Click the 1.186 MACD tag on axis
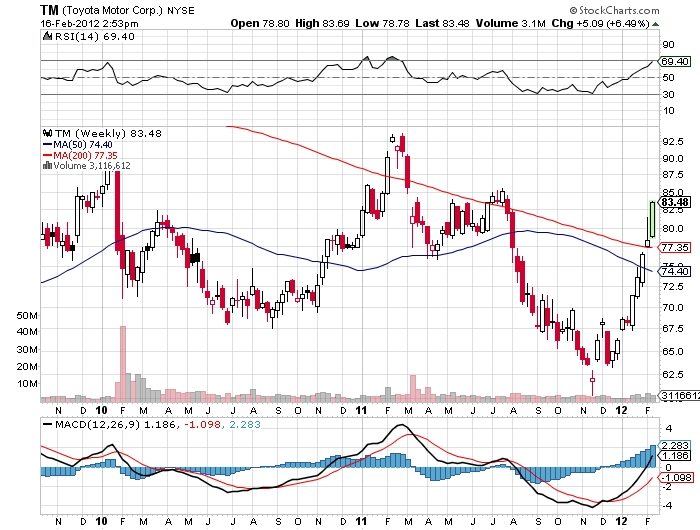700x530 pixels. coord(675,455)
